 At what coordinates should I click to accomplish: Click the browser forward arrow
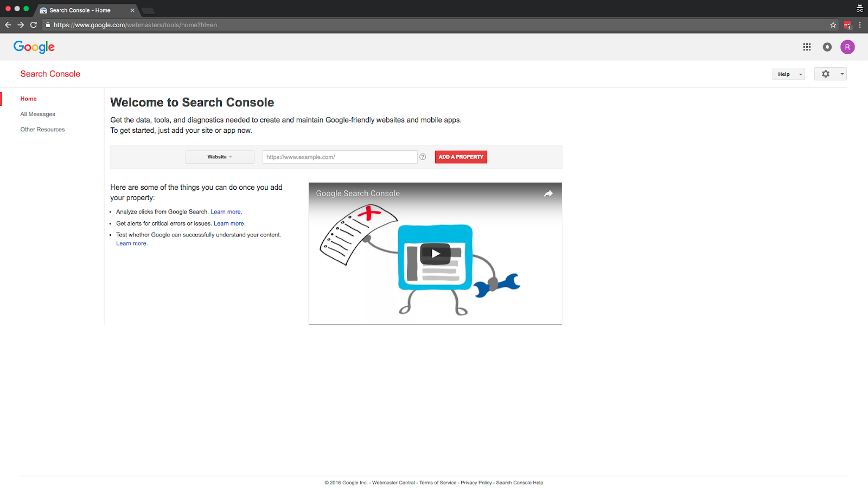click(x=21, y=25)
